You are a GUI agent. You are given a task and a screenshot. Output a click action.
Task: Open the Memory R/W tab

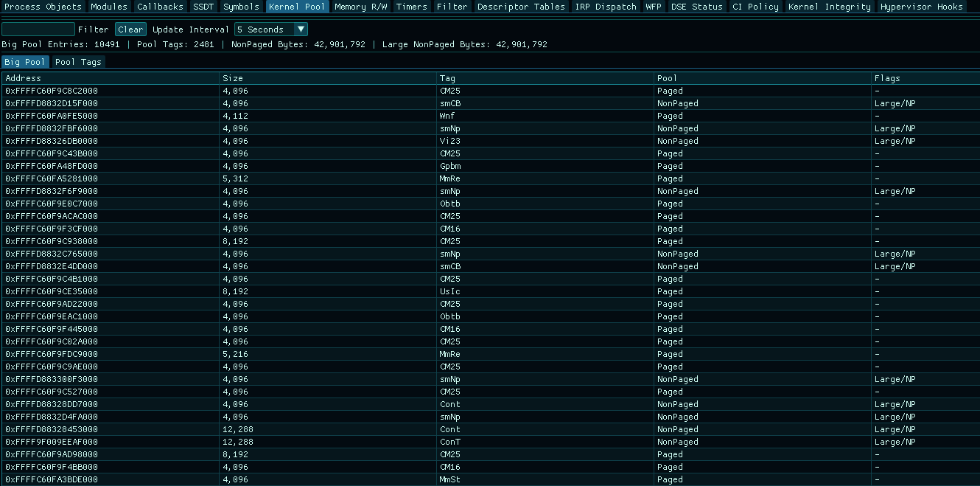[361, 7]
